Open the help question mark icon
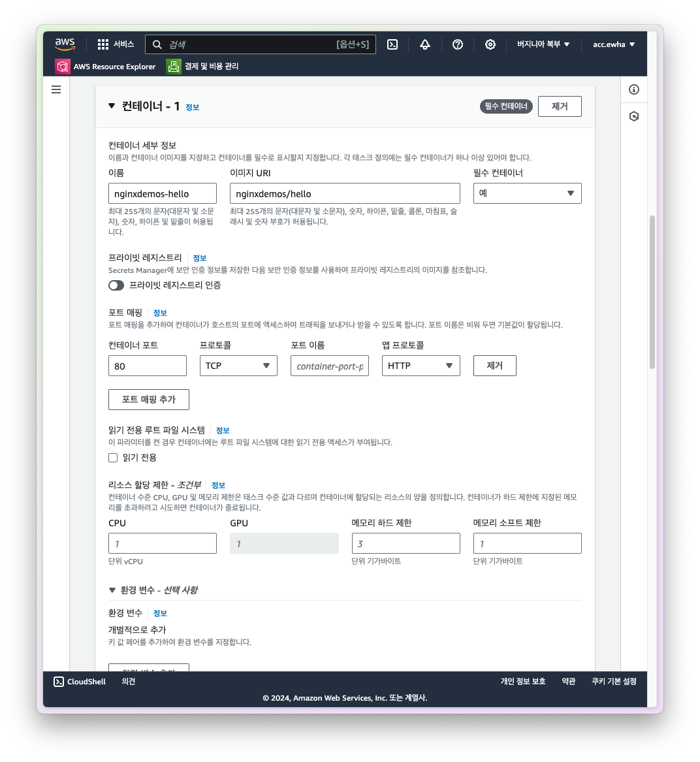This screenshot has height=762, width=700. coord(458,44)
